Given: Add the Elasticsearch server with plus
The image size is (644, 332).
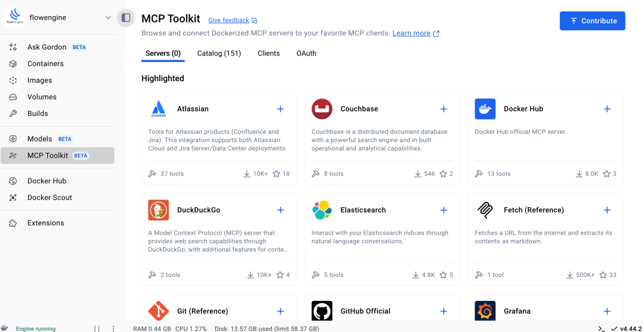Looking at the screenshot, I should [444, 210].
